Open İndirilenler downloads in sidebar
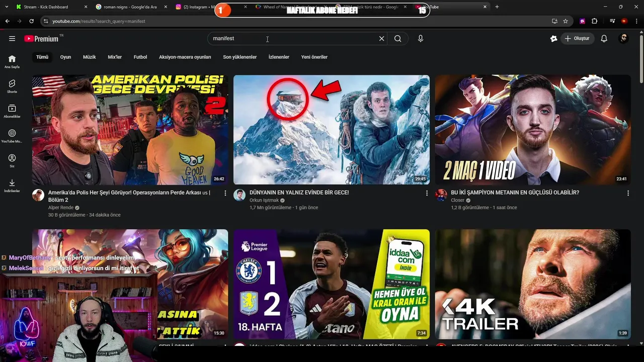Image resolution: width=644 pixels, height=362 pixels. [12, 186]
